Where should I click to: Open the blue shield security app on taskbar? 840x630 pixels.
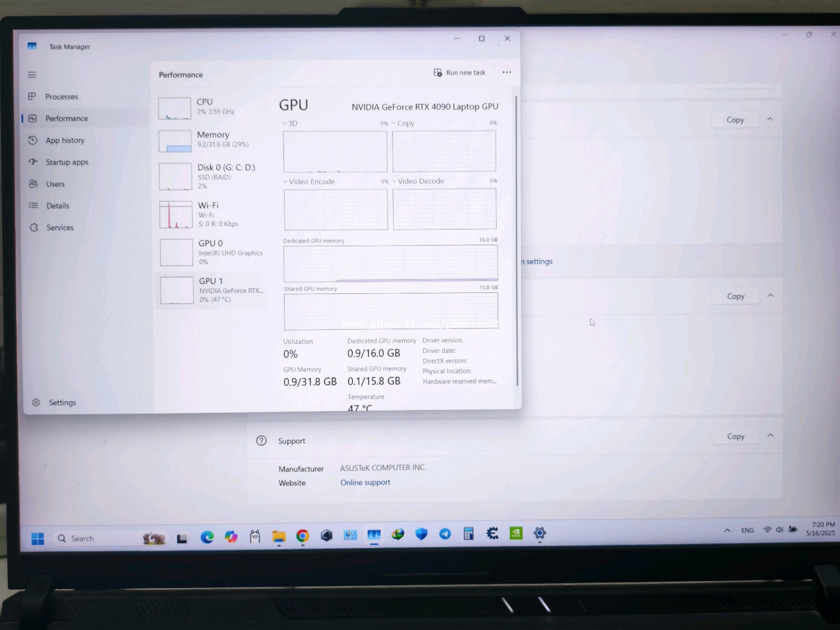coord(421,534)
